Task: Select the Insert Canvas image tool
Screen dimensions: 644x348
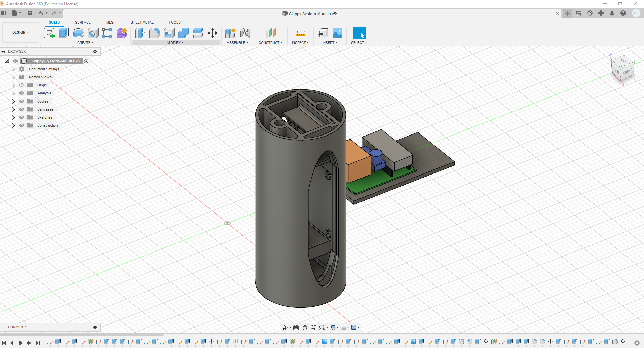Action: coord(337,33)
